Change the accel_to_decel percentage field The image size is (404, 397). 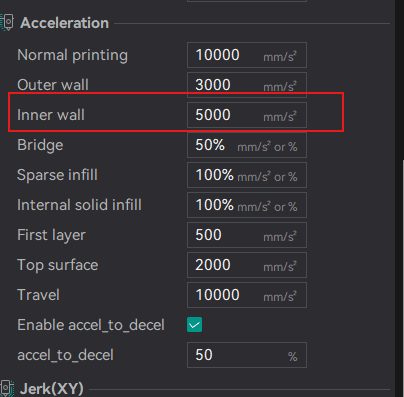pos(247,355)
